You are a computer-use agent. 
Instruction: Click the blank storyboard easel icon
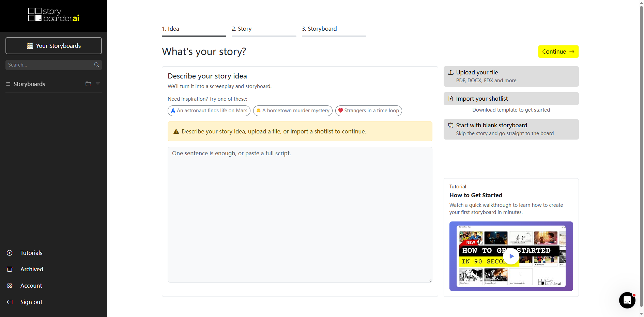coord(451,125)
